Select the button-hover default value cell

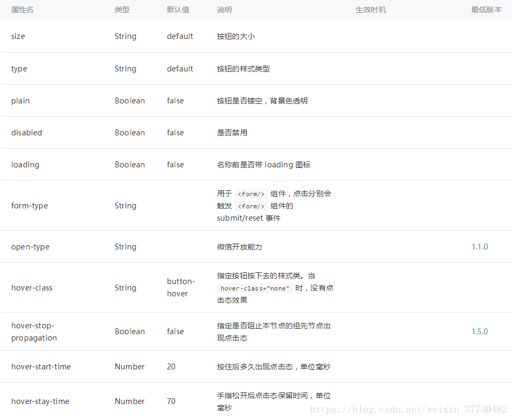(181, 287)
